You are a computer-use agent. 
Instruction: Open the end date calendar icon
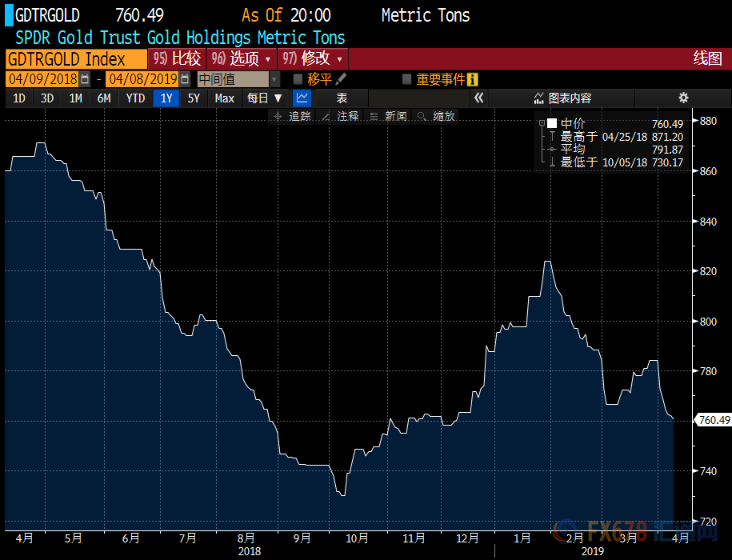click(185, 79)
